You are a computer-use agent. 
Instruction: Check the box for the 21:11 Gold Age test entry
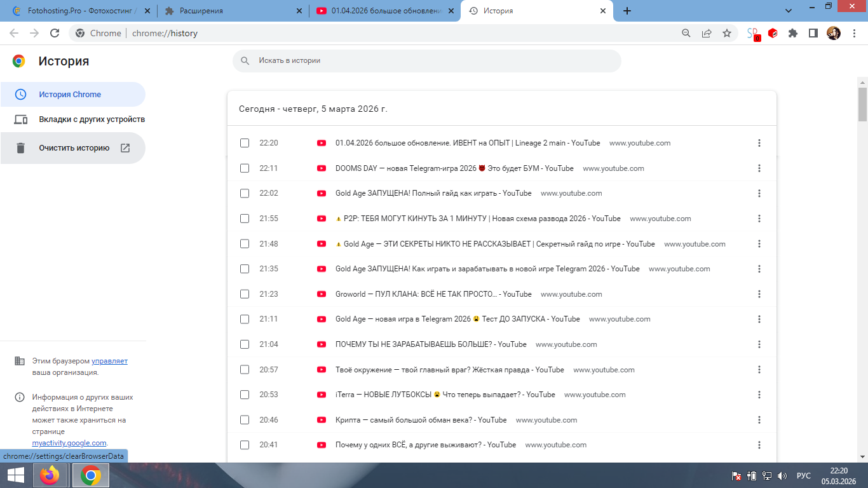click(245, 319)
